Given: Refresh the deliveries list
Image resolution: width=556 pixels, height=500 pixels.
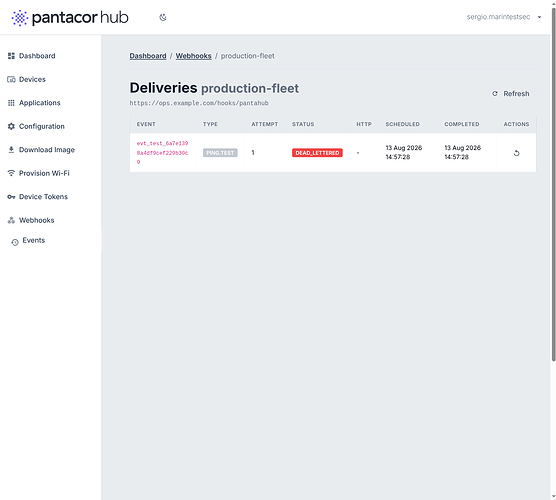Looking at the screenshot, I should [x=511, y=94].
